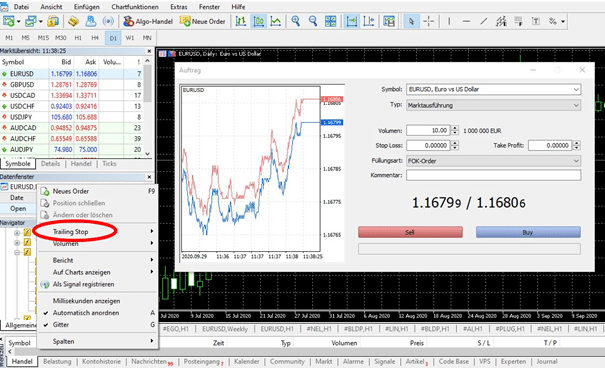605x368 pixels.
Task: Open the Symbol dropdown in Auftrag dialog
Action: (493, 89)
